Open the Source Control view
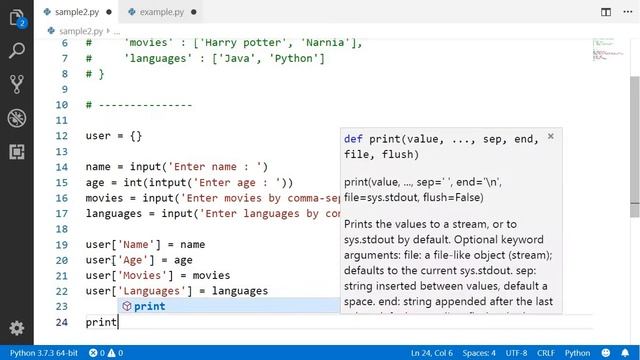 coord(17,84)
